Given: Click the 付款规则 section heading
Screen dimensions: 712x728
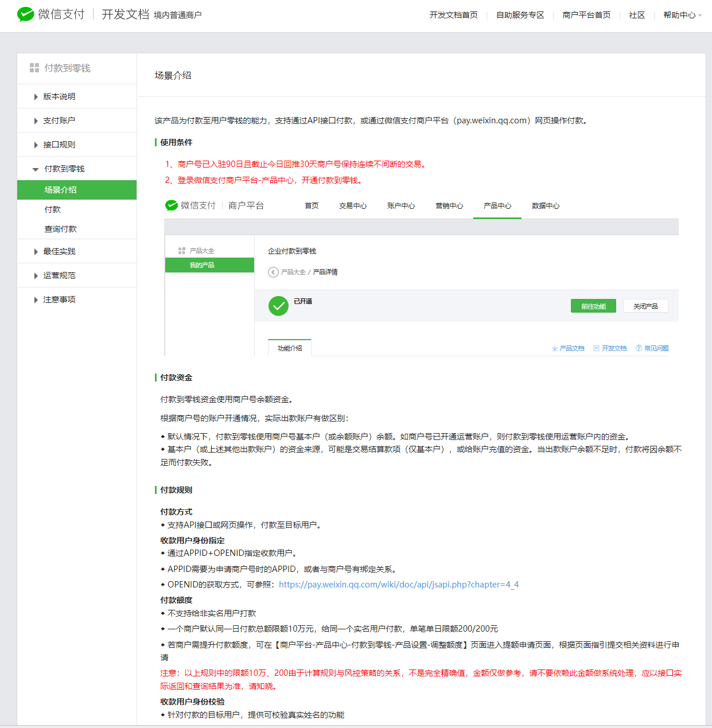Looking at the screenshot, I should (176, 490).
